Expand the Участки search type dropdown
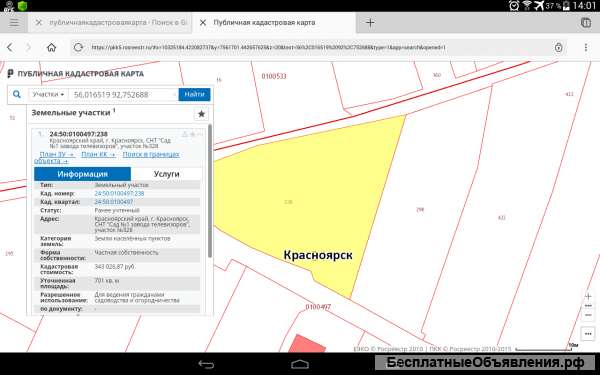 pyautogui.click(x=48, y=94)
